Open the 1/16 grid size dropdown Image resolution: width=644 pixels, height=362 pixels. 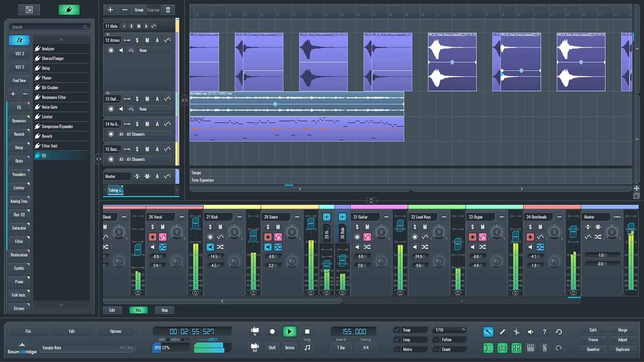pos(449,329)
